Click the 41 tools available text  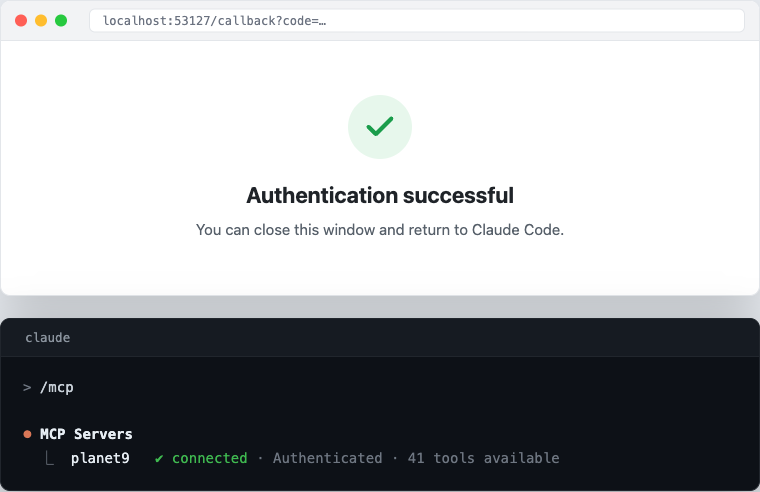click(484, 458)
